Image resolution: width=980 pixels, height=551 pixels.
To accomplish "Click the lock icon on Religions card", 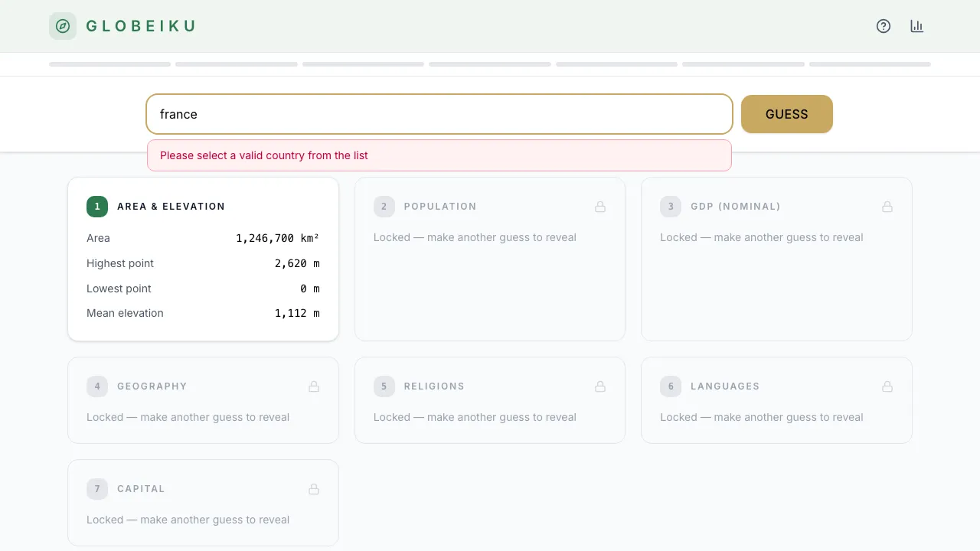I will point(600,386).
